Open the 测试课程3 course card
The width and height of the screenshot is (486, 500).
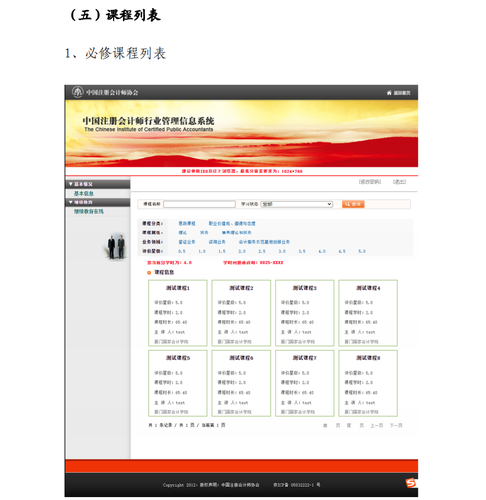point(305,313)
